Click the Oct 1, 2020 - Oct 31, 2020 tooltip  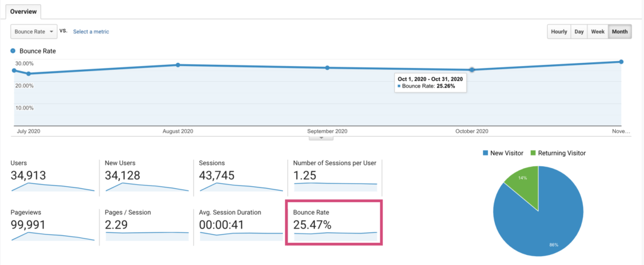click(430, 82)
